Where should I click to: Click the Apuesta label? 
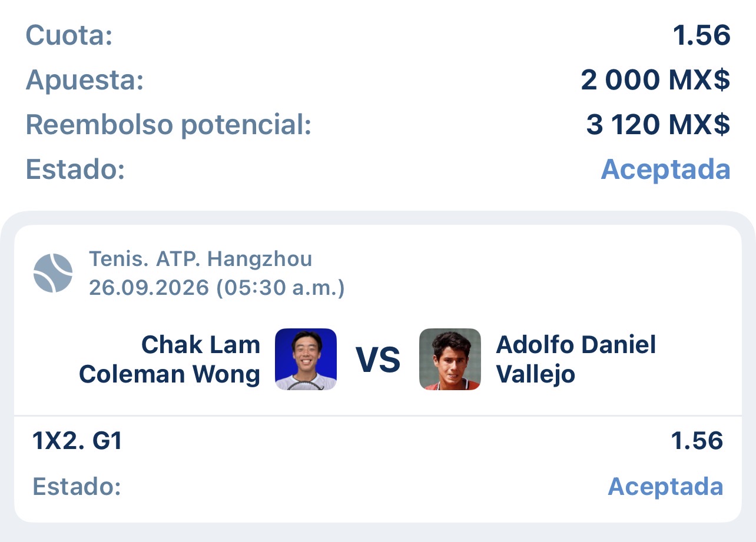point(85,80)
